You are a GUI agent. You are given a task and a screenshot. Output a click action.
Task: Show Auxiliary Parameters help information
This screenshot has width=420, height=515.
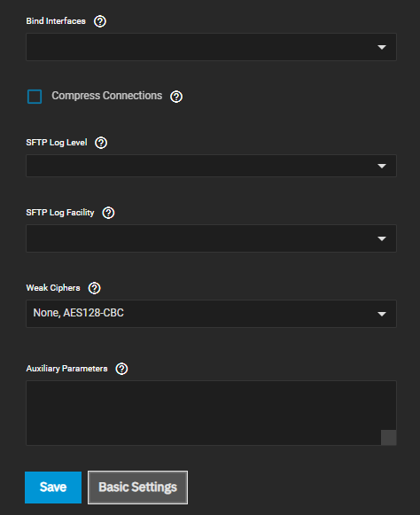[121, 369]
